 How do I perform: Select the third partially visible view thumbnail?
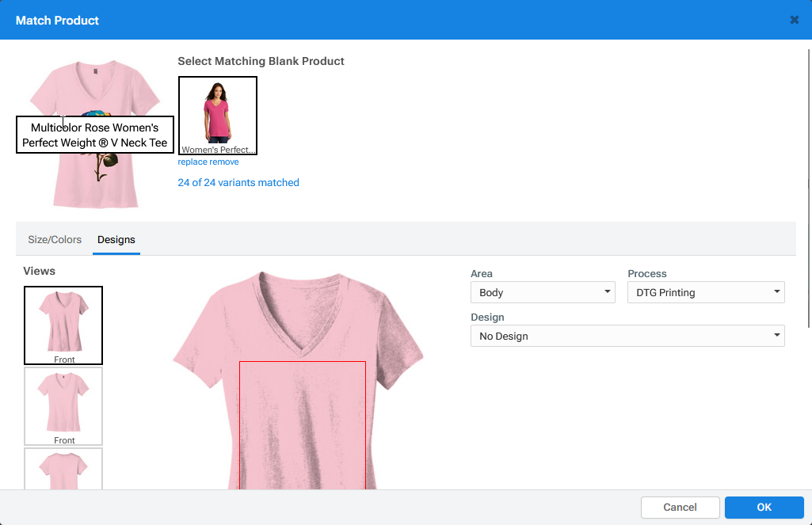click(63, 469)
